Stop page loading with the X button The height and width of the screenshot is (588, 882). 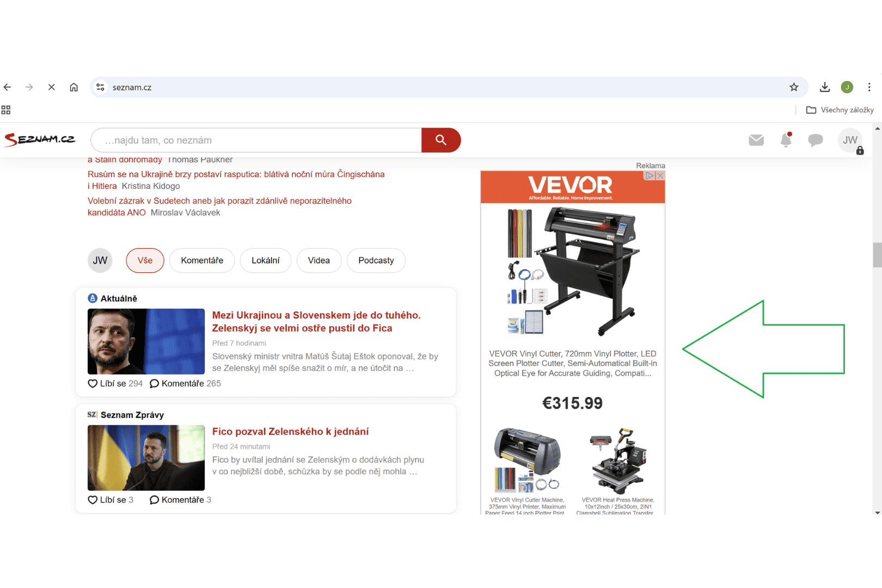click(52, 87)
